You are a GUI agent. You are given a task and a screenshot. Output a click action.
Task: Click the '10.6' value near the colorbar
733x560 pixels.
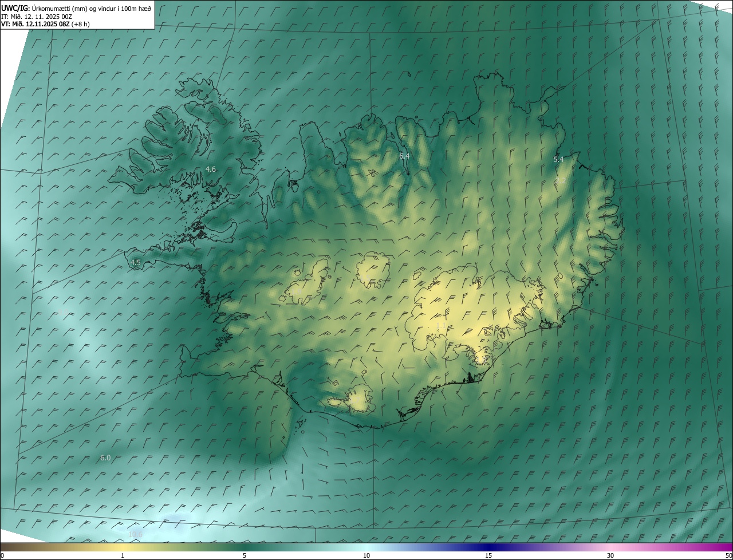click(135, 534)
